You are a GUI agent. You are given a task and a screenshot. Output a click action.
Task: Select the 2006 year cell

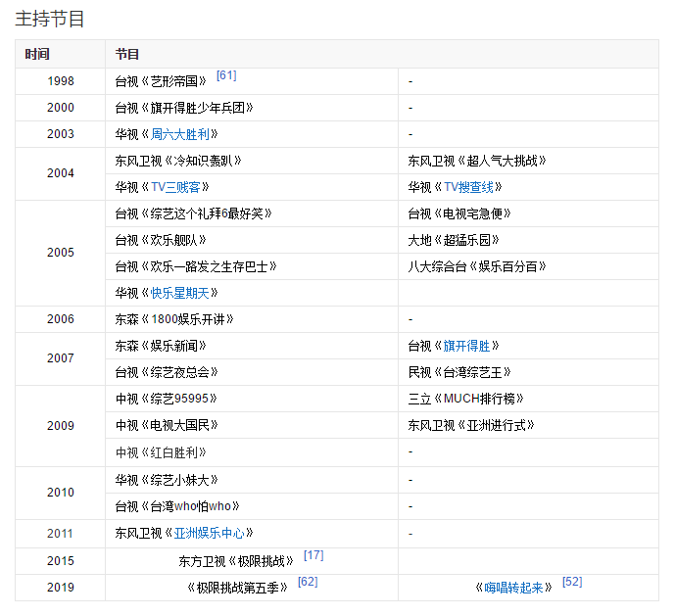coord(61,319)
